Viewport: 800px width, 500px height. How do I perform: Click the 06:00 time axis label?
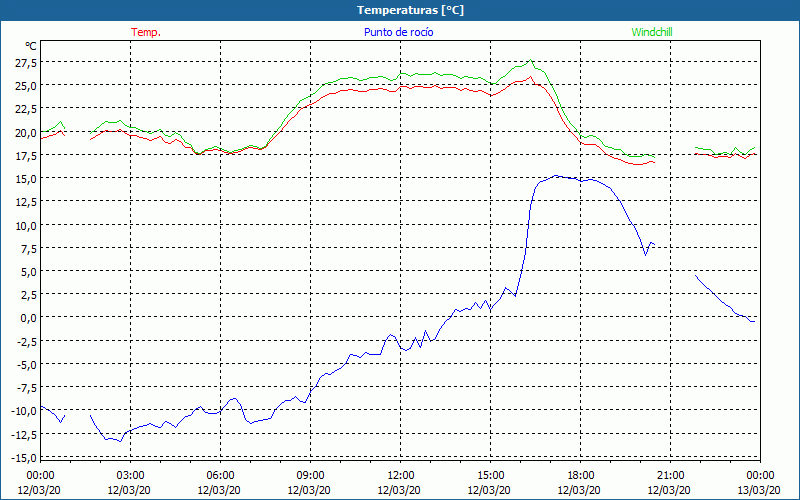click(220, 476)
